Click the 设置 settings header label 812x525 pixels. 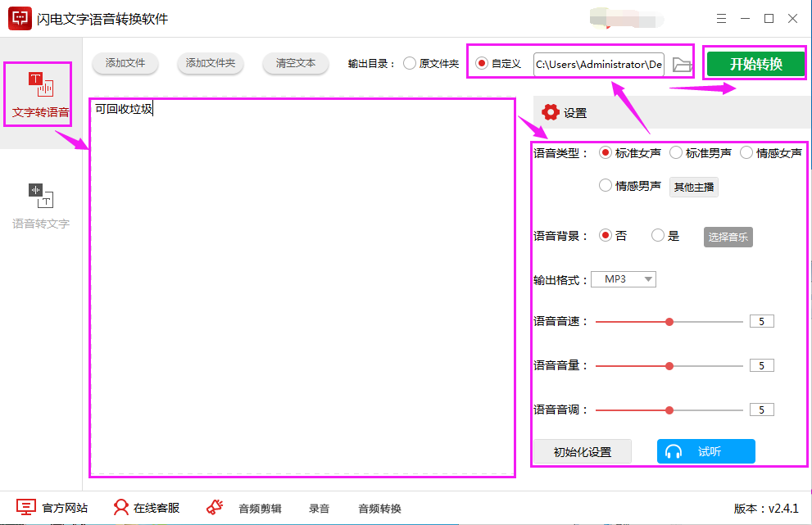coord(575,113)
